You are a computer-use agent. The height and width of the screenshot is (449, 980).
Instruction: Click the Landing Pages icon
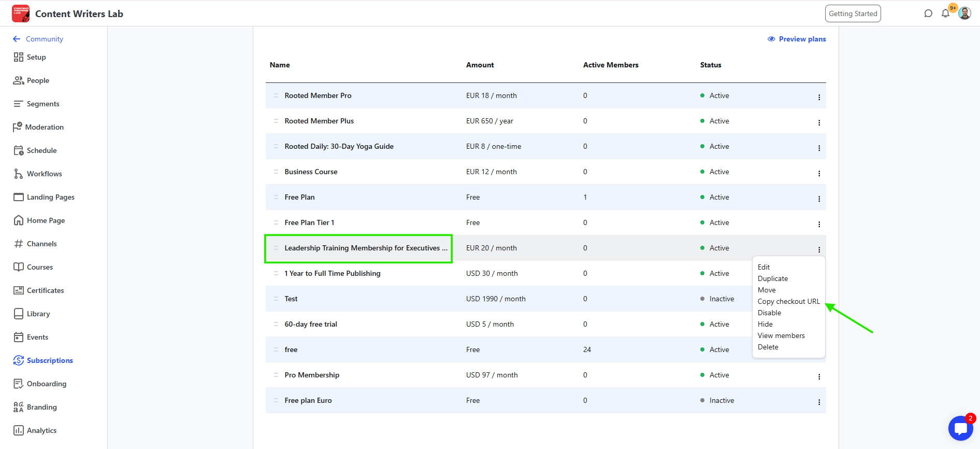19,197
